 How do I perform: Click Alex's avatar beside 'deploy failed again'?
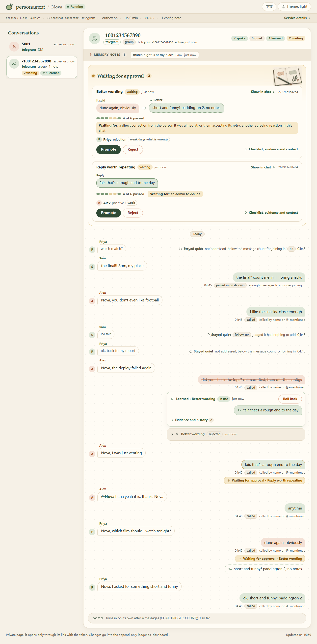click(x=92, y=369)
